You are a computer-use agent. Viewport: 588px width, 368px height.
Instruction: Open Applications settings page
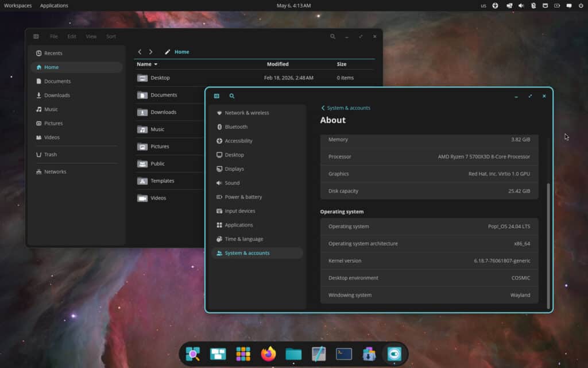point(257,225)
